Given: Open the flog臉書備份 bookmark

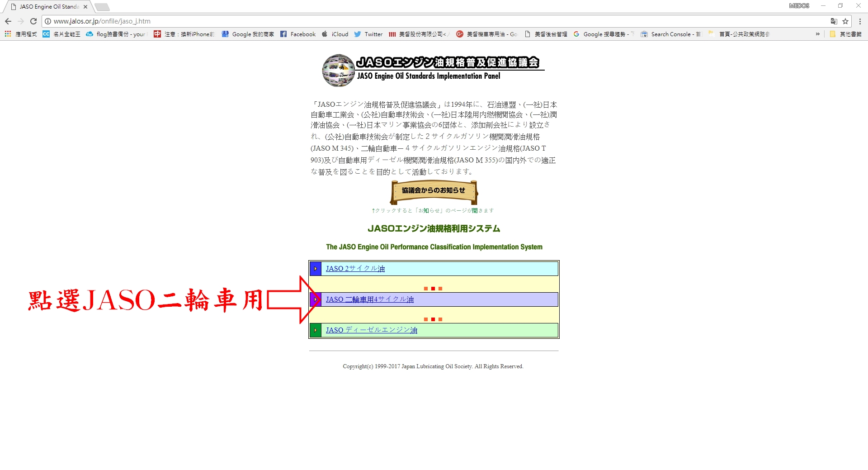Looking at the screenshot, I should click(117, 34).
